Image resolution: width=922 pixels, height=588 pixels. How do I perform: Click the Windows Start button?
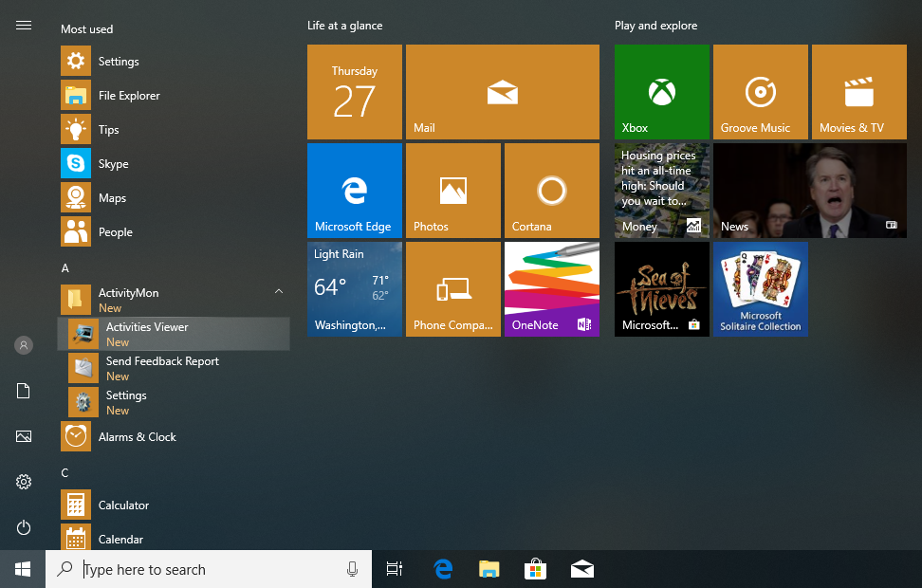(23, 569)
